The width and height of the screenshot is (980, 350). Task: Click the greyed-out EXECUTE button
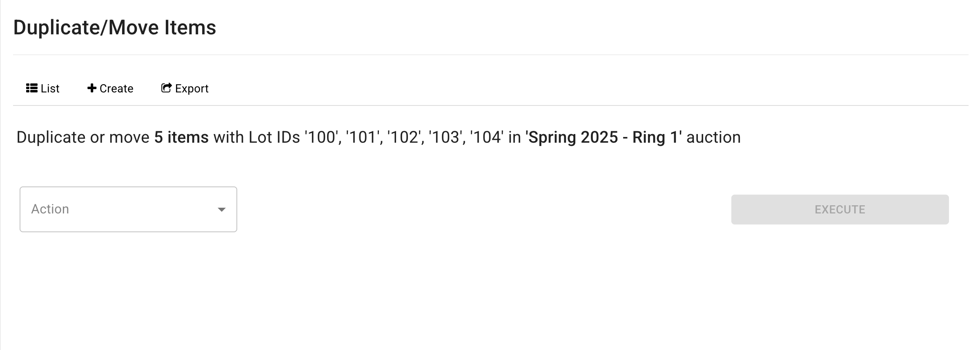tap(840, 209)
